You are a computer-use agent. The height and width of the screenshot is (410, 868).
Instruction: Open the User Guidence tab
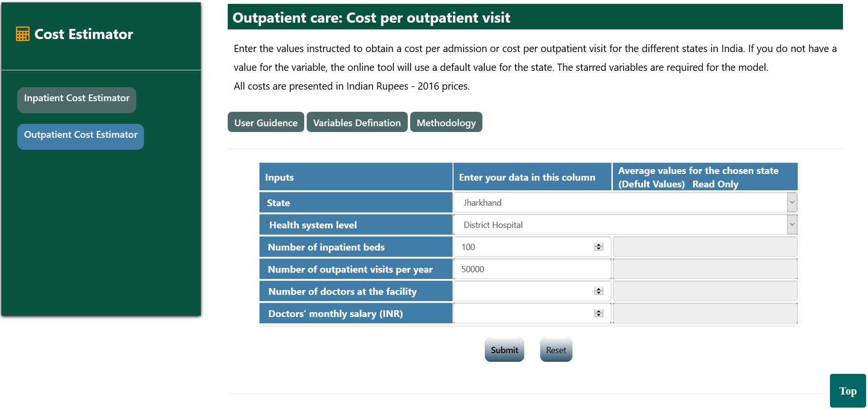coord(266,122)
